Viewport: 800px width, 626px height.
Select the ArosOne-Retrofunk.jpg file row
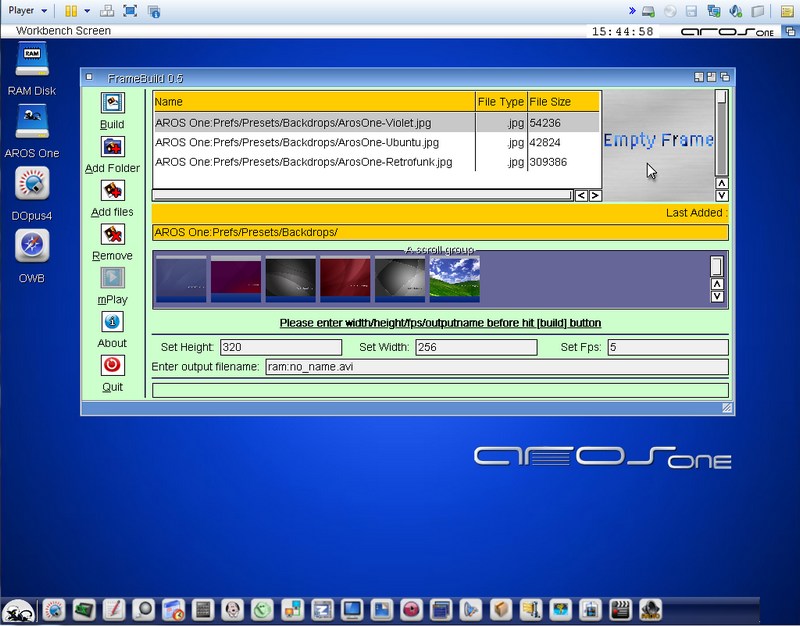click(314, 162)
